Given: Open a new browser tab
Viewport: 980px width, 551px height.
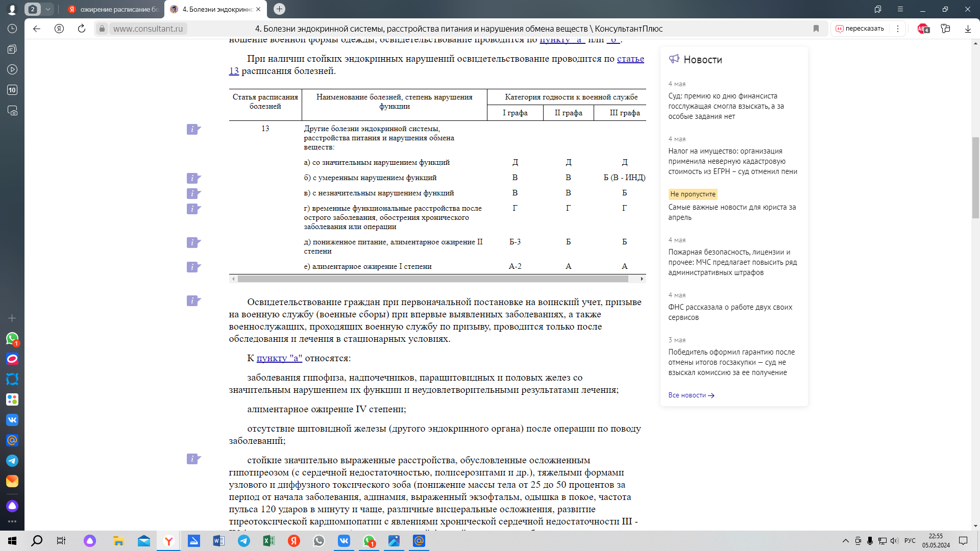Looking at the screenshot, I should pos(279,9).
